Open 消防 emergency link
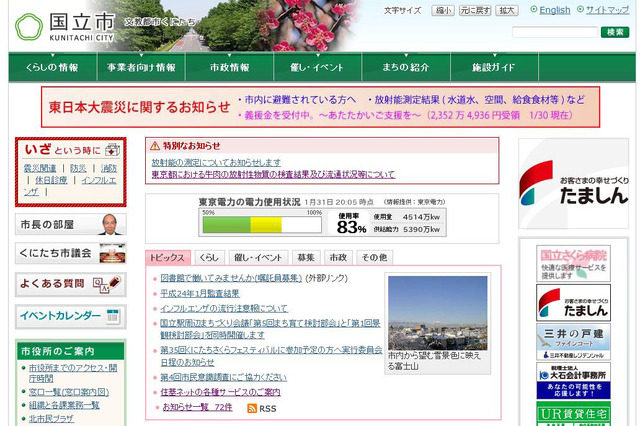The width and height of the screenshot is (640, 426). click(109, 168)
